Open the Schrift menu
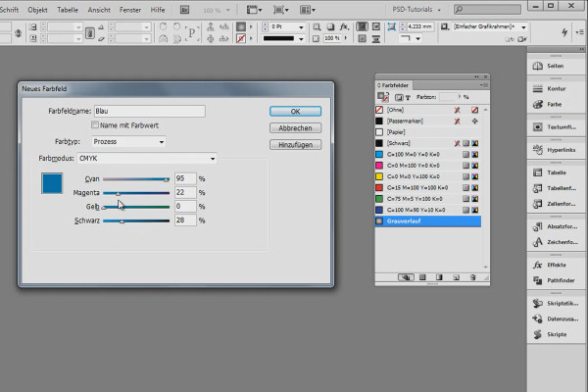This screenshot has width=588, height=392. [8, 10]
